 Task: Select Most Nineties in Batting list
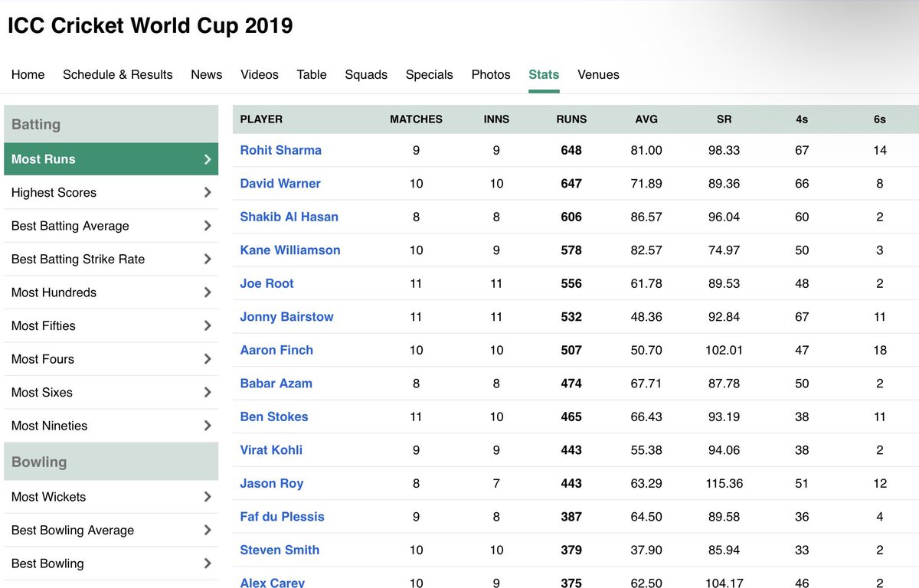pos(111,426)
